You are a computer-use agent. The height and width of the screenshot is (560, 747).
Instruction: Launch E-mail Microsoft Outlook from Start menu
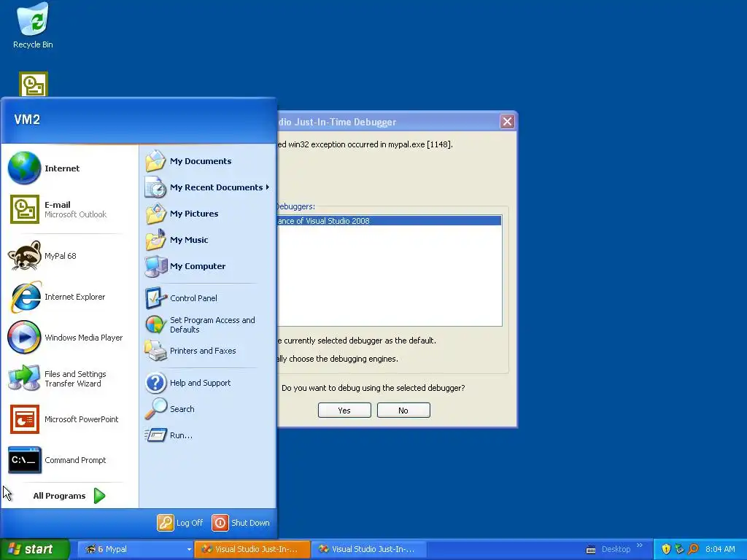pyautogui.click(x=58, y=209)
